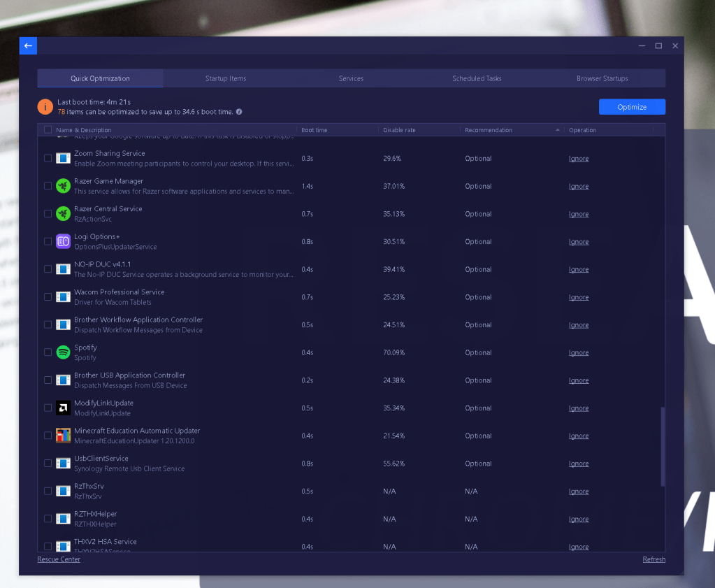This screenshot has height=588, width=715.
Task: Check the Zoom Sharing Service checkbox
Action: tap(48, 158)
